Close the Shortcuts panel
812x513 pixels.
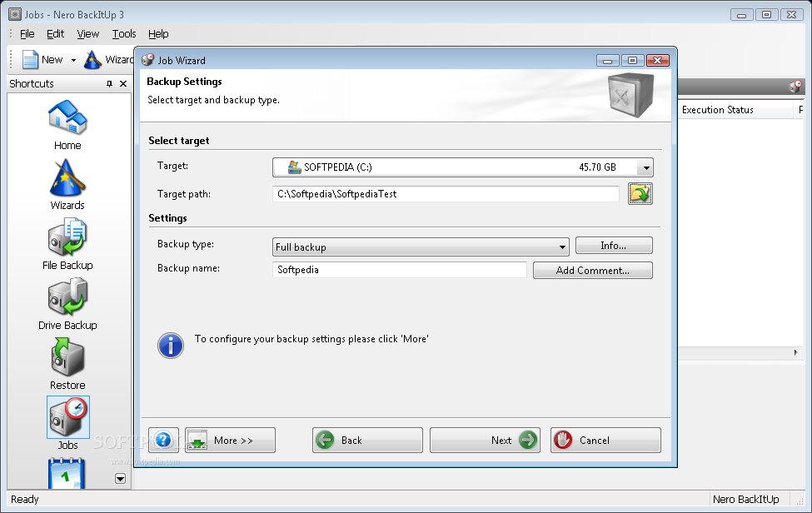(123, 84)
